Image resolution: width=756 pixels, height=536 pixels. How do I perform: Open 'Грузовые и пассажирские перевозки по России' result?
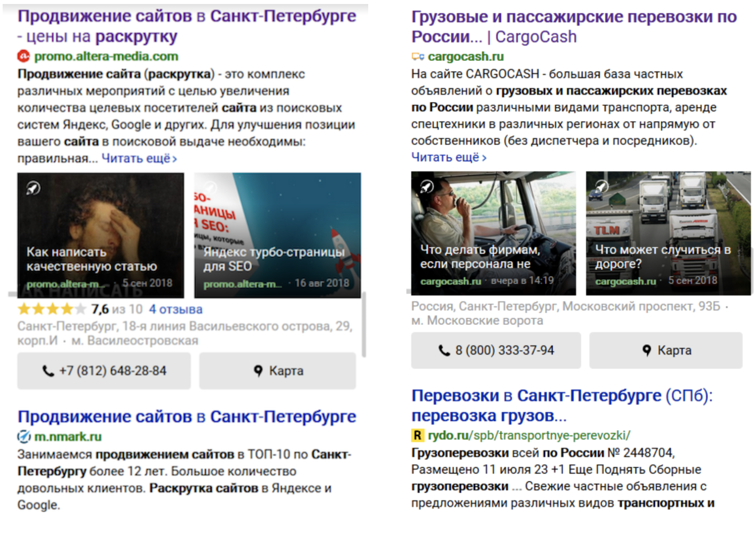click(x=574, y=27)
